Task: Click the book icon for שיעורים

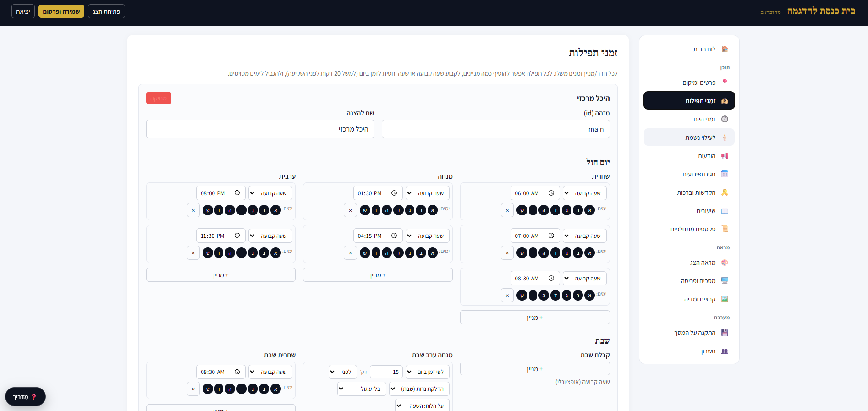Action: point(725,211)
